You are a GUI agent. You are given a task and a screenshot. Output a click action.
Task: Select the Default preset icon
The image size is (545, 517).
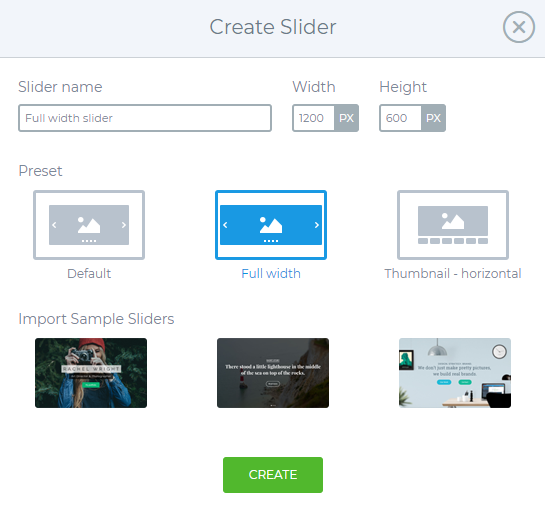coord(89,225)
